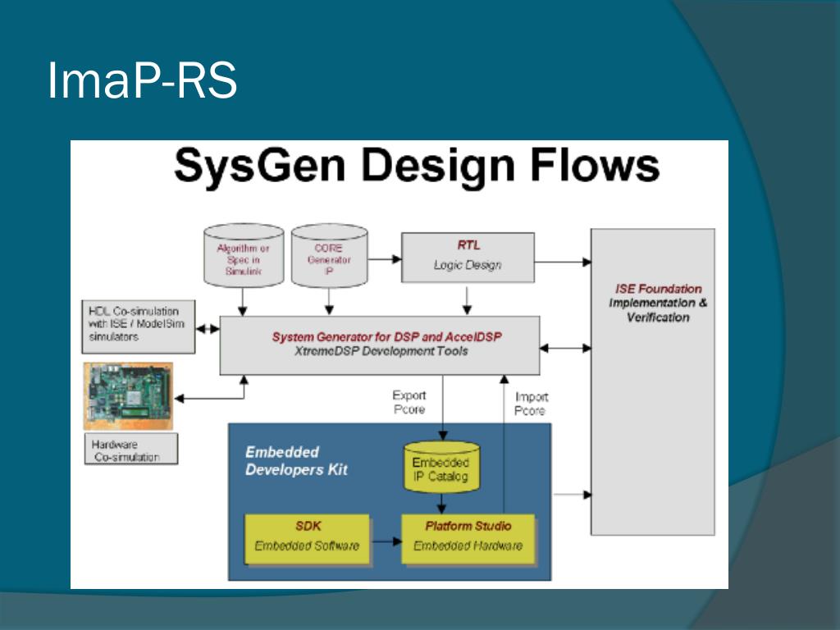Click the FPGA development board photo

click(129, 396)
